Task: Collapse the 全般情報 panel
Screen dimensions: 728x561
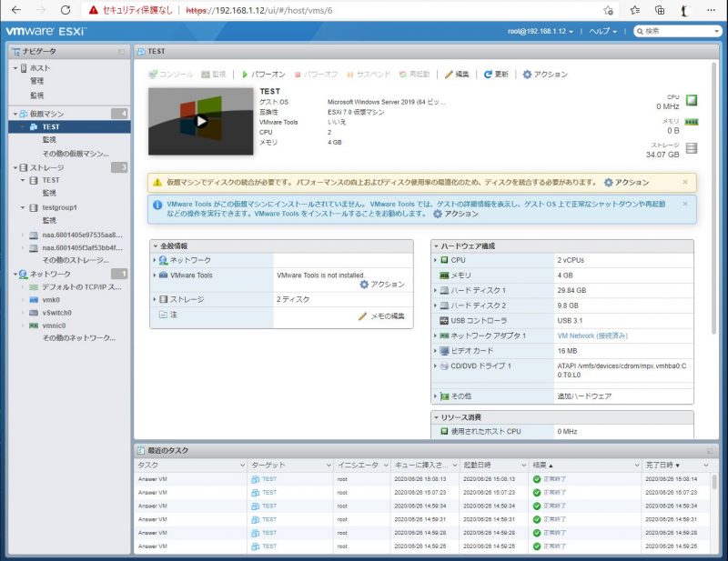Action: 155,245
